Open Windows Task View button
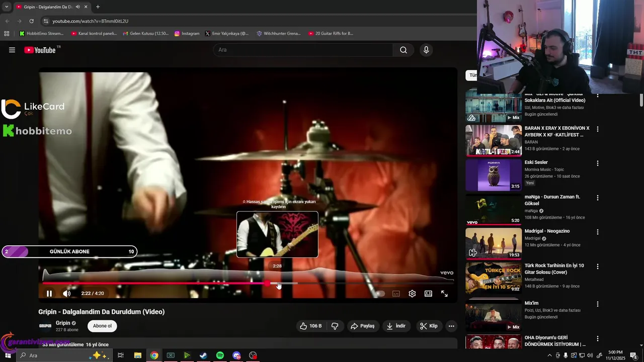644x362 pixels. tap(121, 355)
